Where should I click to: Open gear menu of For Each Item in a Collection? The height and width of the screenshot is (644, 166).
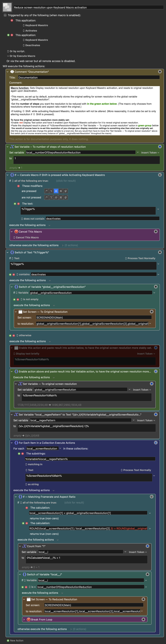[x=156, y=443]
